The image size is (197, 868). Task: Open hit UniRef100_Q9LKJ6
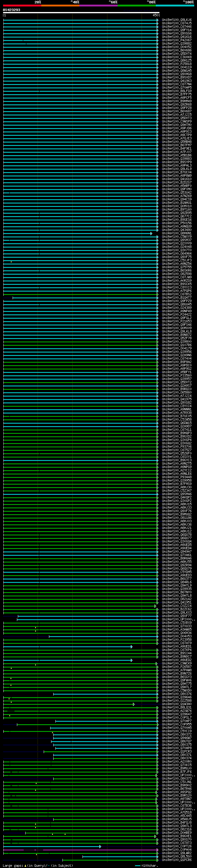176,20
